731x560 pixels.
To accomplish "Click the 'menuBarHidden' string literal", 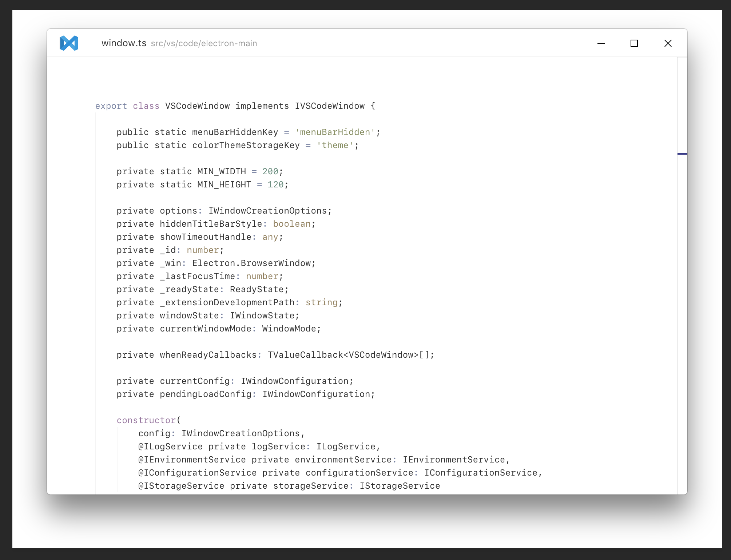I will [335, 132].
